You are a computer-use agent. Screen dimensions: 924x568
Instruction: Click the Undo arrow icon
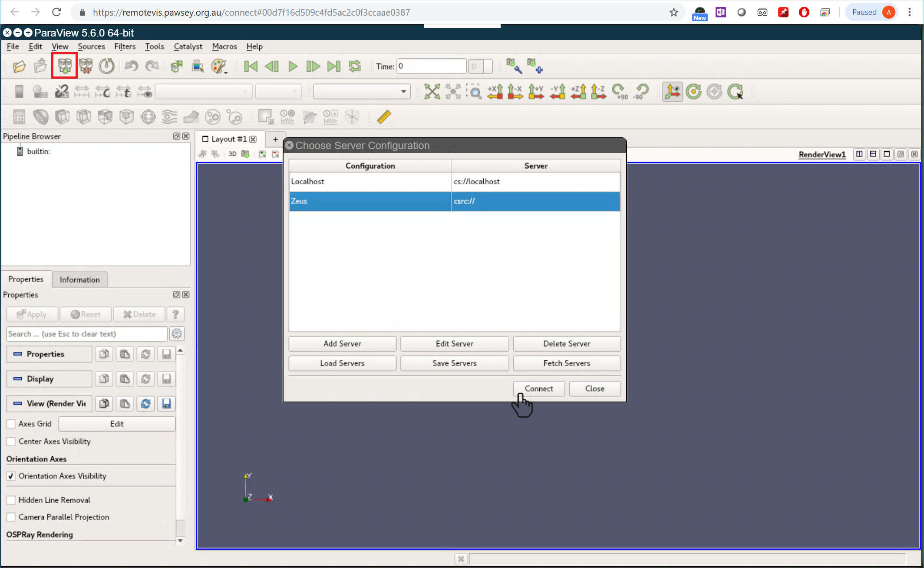(131, 66)
